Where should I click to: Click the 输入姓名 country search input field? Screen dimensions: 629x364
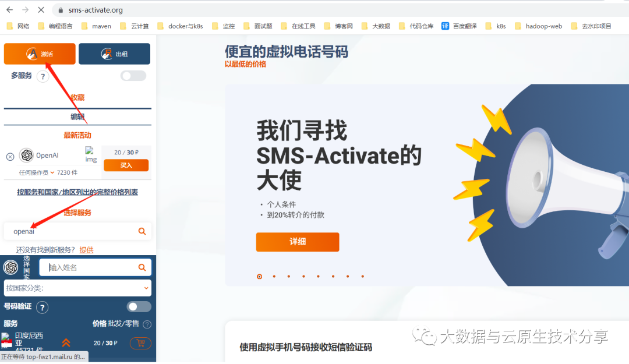pyautogui.click(x=91, y=267)
